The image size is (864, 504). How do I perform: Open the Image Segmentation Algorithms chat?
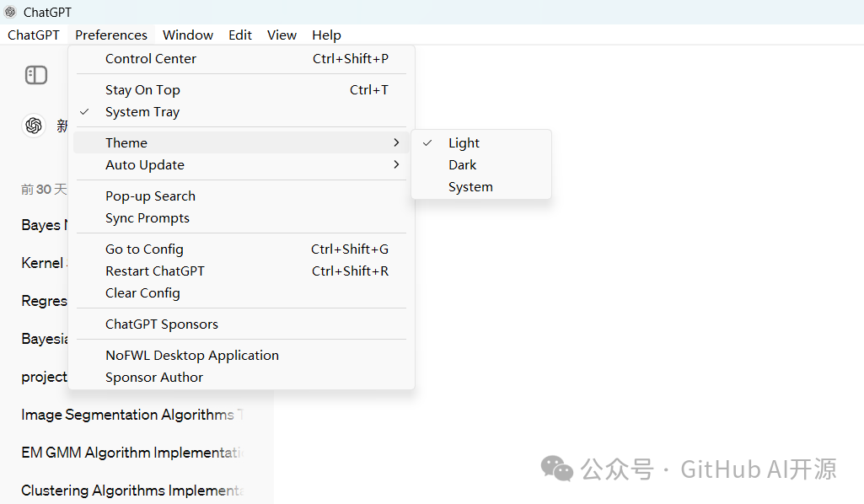tap(132, 415)
